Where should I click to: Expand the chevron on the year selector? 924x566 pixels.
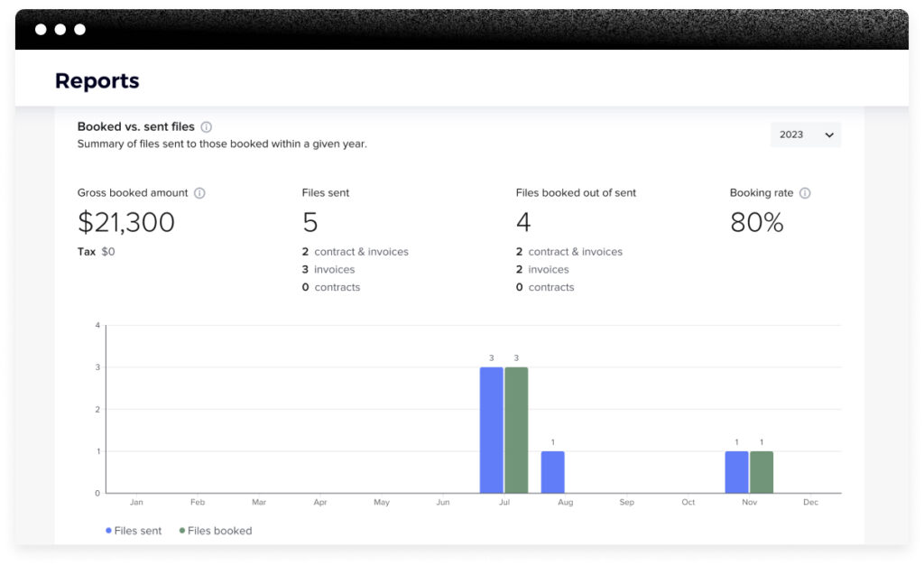(x=828, y=134)
